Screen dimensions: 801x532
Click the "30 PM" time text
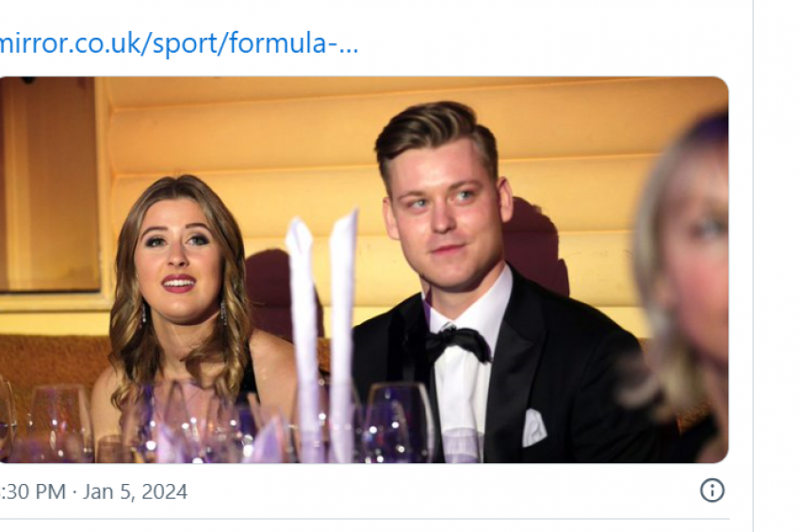(33, 492)
